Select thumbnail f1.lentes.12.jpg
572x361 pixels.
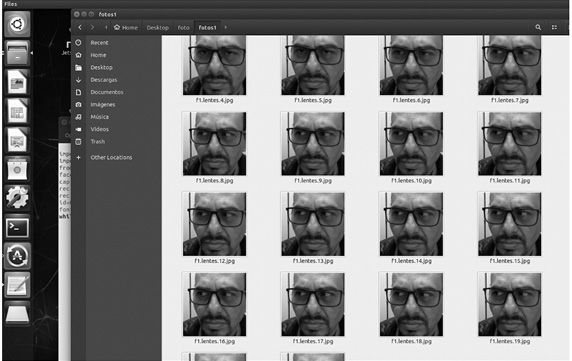[214, 224]
